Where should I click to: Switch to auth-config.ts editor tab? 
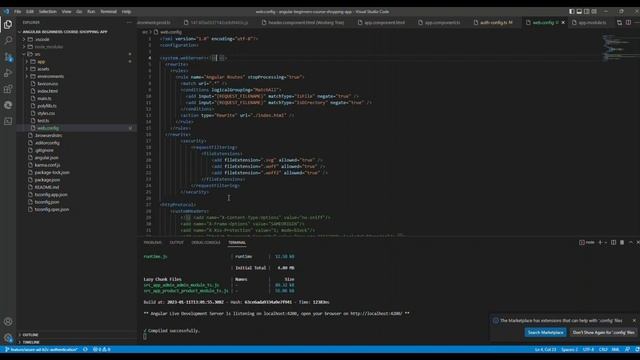[494, 22]
